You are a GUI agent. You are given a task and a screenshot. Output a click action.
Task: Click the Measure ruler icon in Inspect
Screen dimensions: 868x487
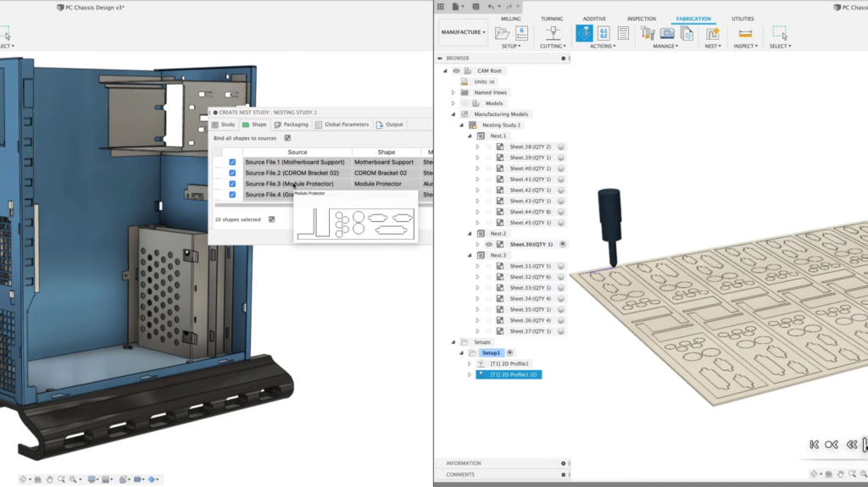745,33
